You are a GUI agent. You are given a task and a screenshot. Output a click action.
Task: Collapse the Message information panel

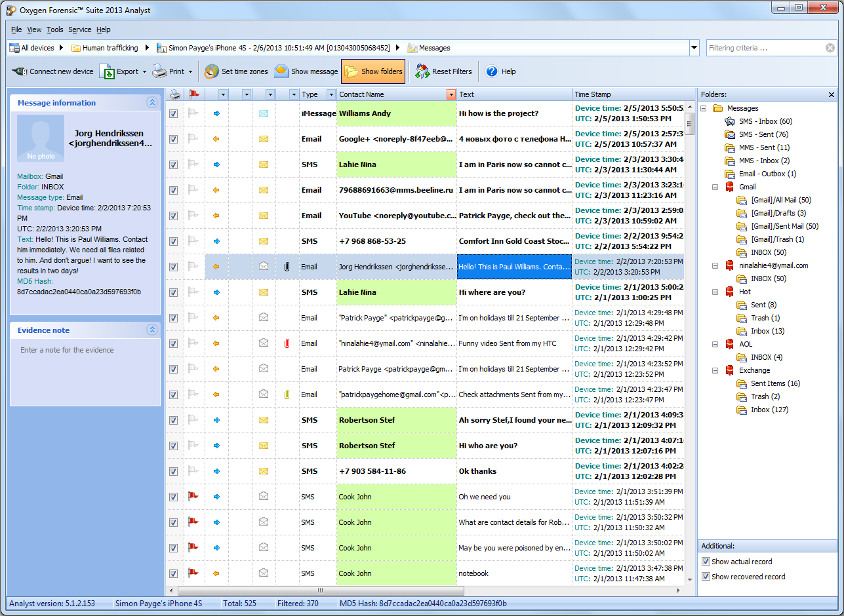152,102
